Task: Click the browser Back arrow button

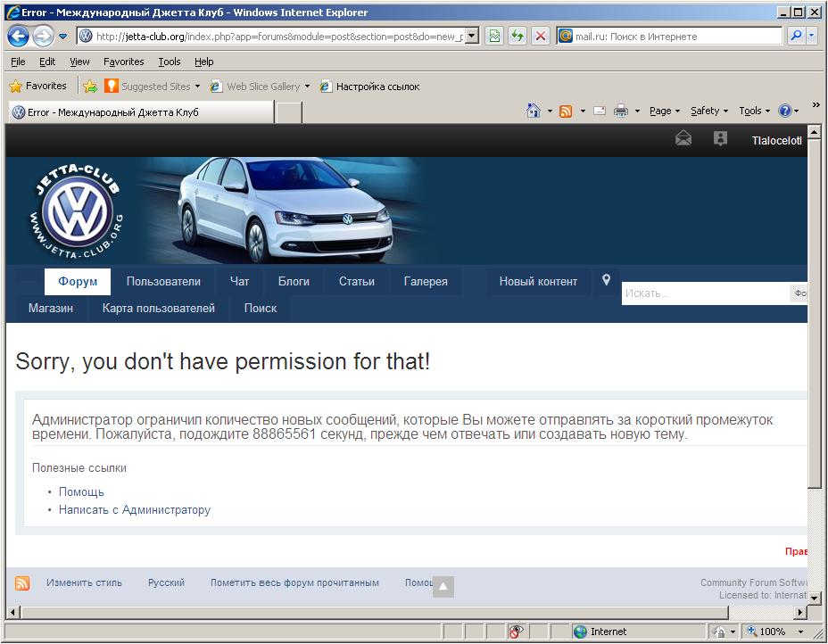Action: tap(19, 37)
